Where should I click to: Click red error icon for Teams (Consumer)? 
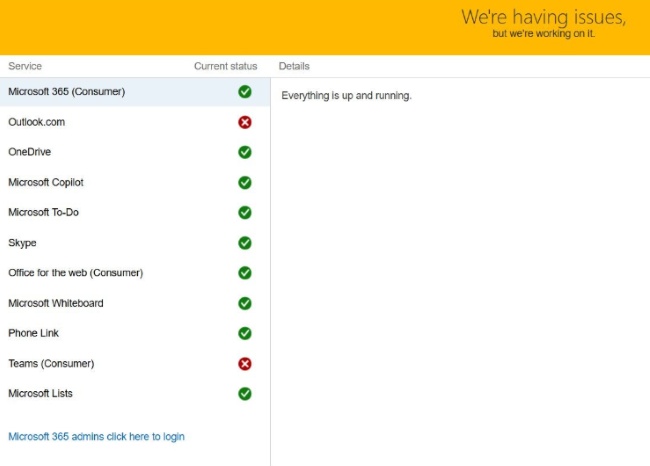click(x=245, y=364)
